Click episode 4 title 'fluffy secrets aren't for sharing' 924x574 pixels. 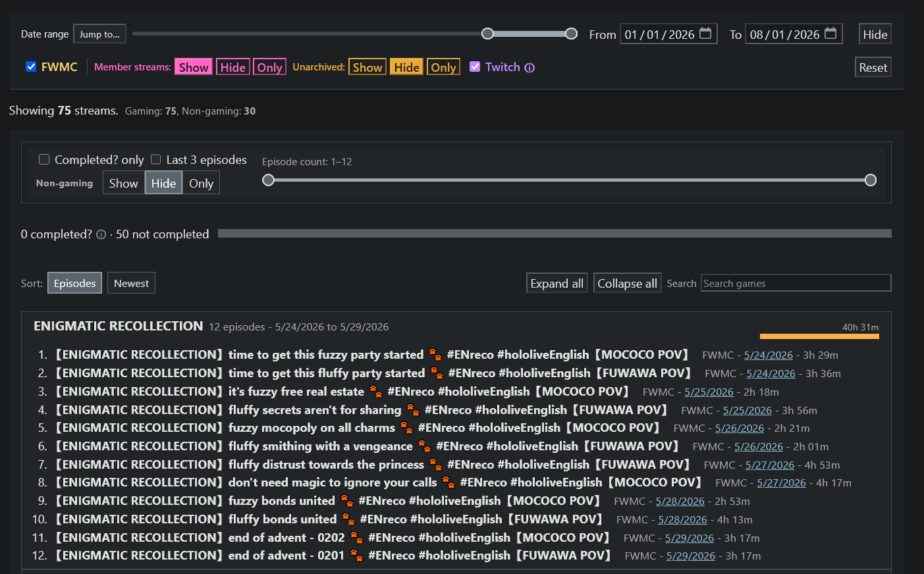coord(361,410)
